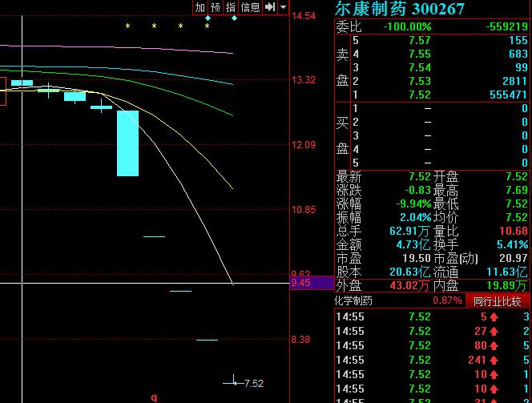Click the 涨幅 value -9.94%
This screenshot has width=532, height=403.
[413, 204]
